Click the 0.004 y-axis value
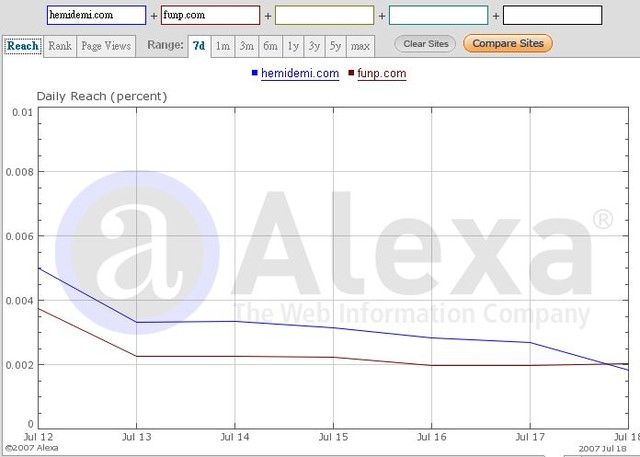This screenshot has width=640, height=457. [x=19, y=301]
